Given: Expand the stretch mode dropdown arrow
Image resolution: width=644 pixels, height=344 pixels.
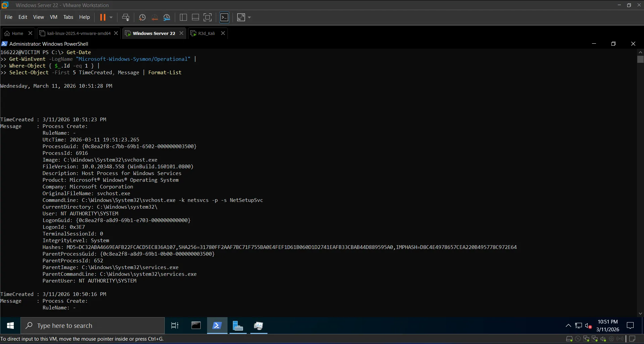Looking at the screenshot, I should pyautogui.click(x=249, y=17).
